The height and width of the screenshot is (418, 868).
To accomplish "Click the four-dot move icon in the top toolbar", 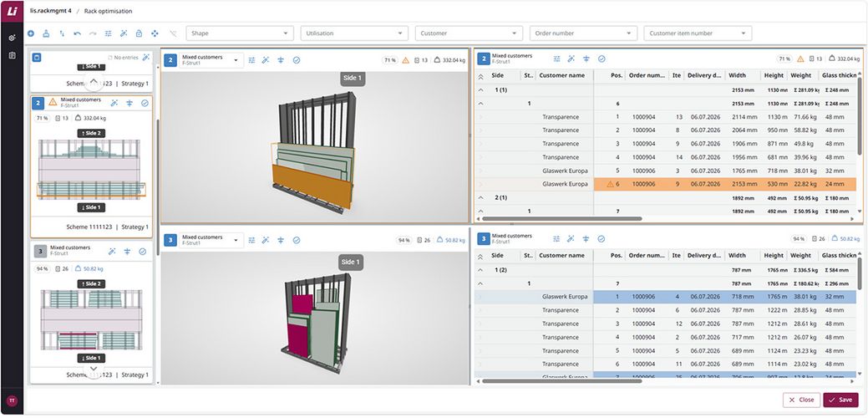I will pyautogui.click(x=155, y=33).
